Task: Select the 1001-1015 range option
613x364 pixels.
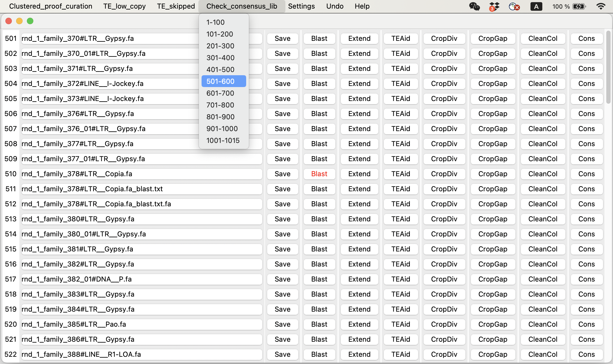Action: pos(223,140)
